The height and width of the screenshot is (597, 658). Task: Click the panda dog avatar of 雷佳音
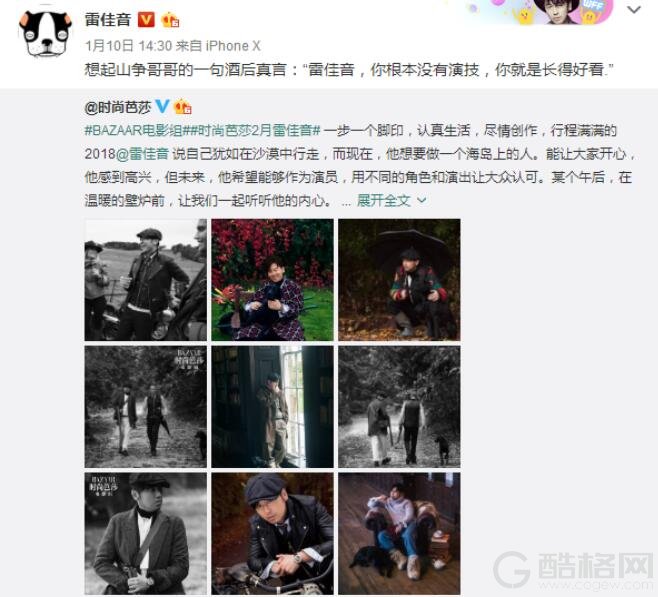click(x=45, y=33)
